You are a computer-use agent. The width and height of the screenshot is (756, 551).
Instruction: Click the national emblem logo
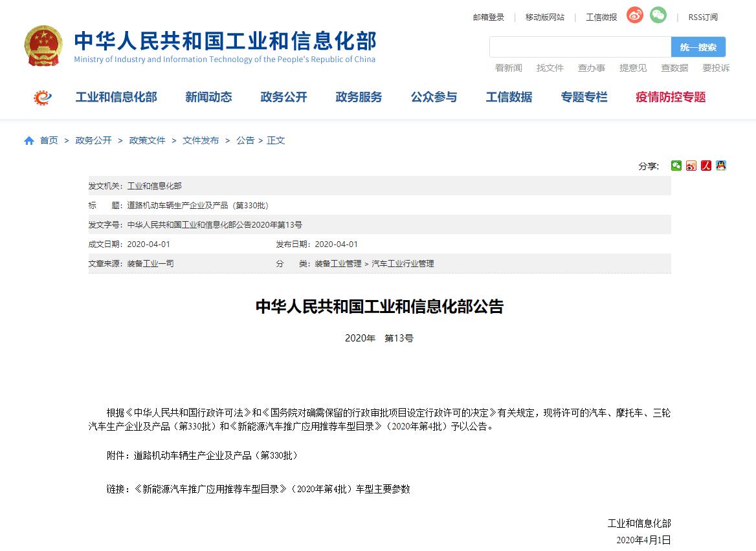point(44,46)
